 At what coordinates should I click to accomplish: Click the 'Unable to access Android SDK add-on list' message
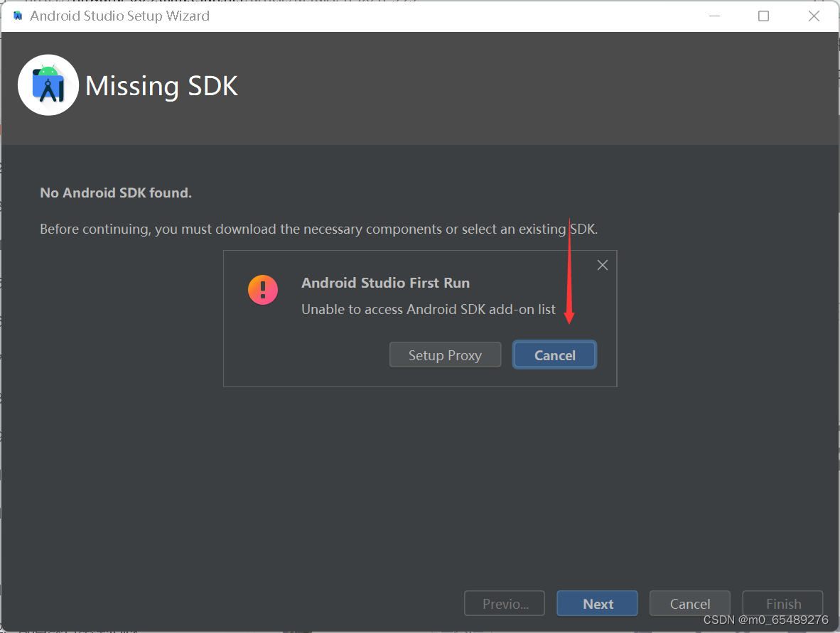click(429, 310)
